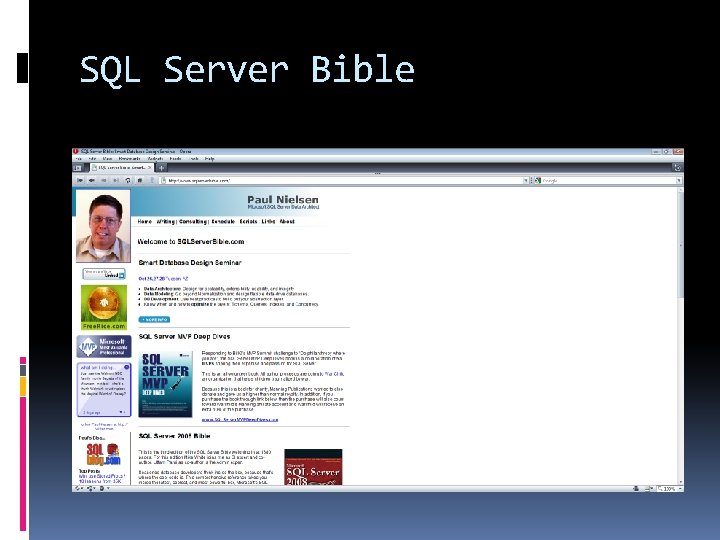Click the SQL Server MVP Deep Dives book cover
This screenshot has width=720, height=540.
[x=165, y=384]
